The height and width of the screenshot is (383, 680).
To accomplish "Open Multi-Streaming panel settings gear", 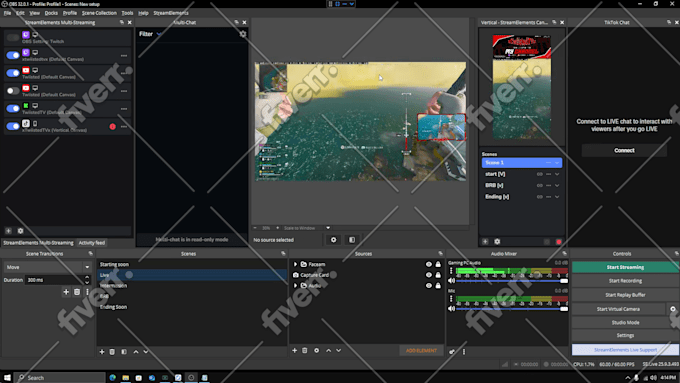I will click(20, 231).
